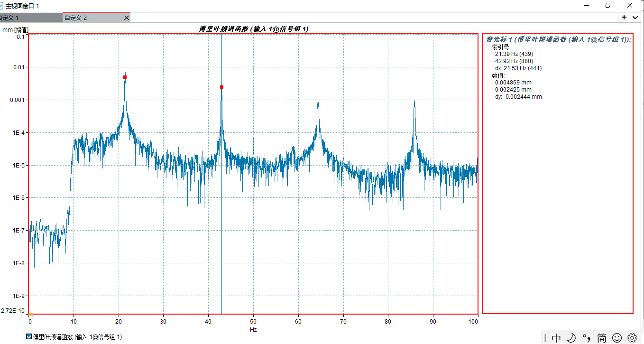Click the red cursor marker at 21.39 Hz
This screenshot has width=644, height=344.
(125, 77)
